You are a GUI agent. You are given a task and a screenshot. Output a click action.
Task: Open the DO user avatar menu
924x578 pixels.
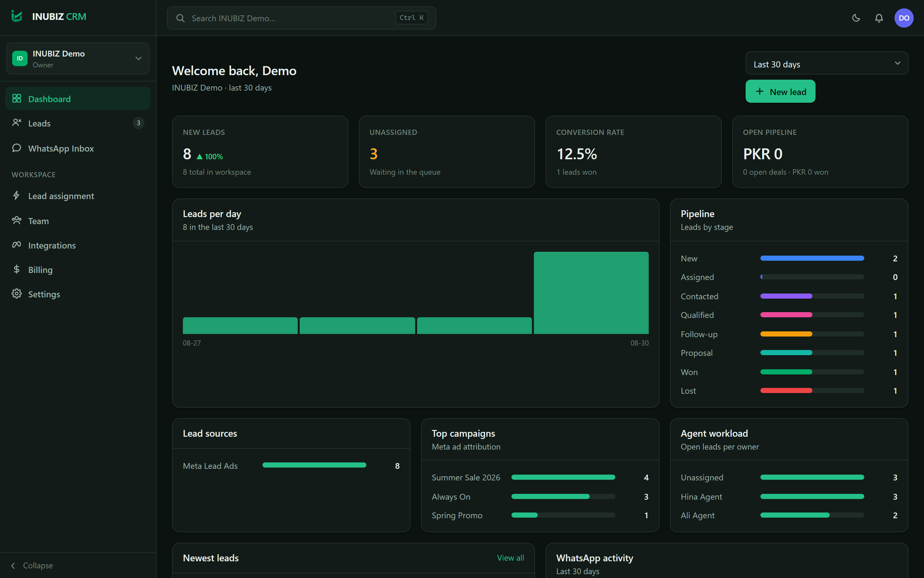click(904, 18)
